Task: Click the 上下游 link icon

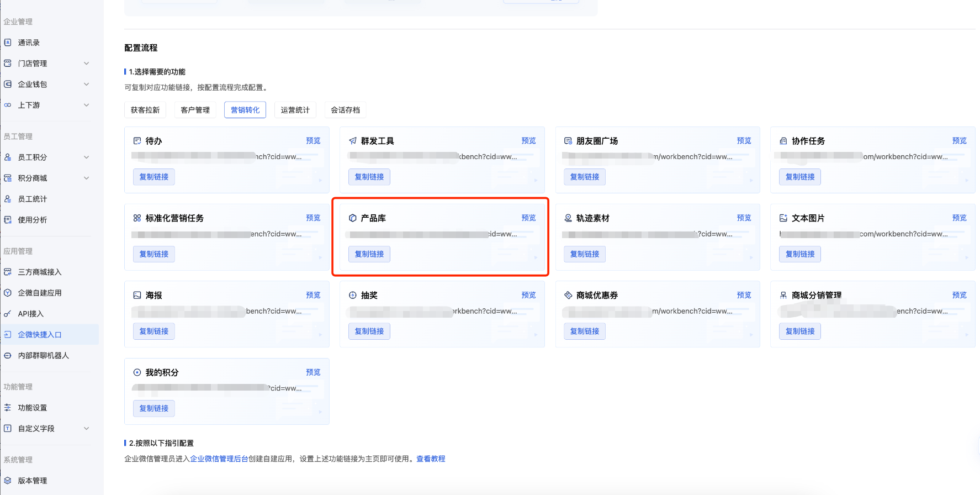Action: pyautogui.click(x=8, y=105)
